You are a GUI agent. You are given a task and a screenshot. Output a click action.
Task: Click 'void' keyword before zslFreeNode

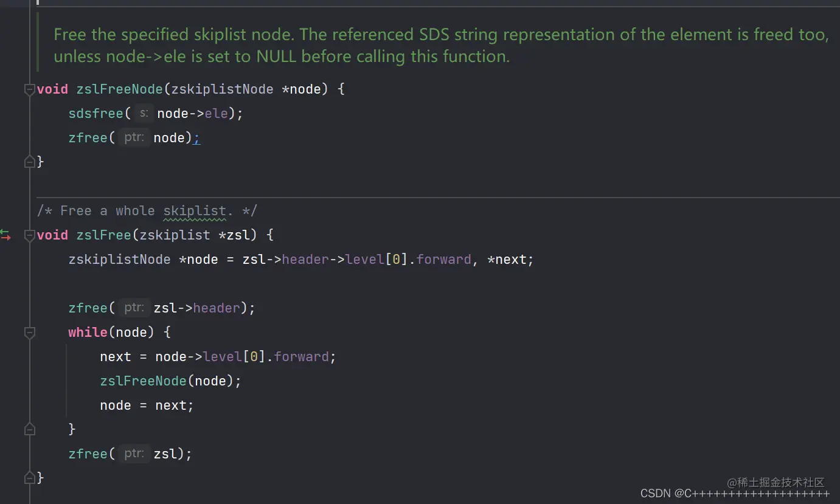52,89
